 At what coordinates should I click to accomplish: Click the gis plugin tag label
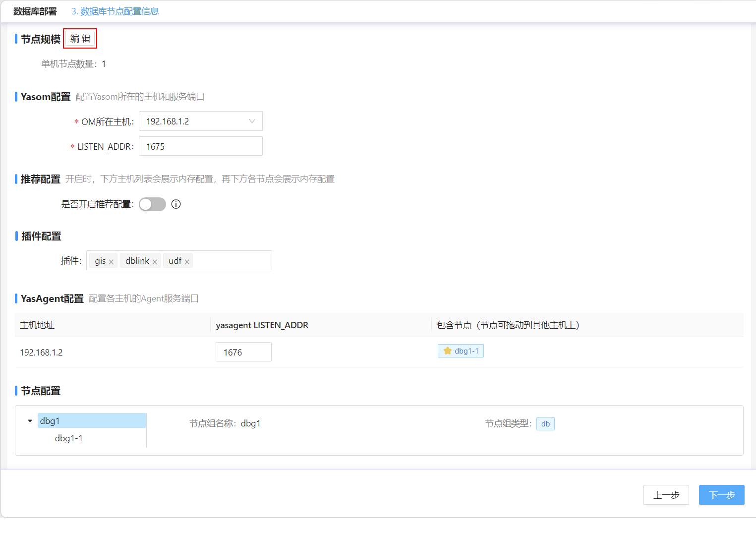(100, 261)
